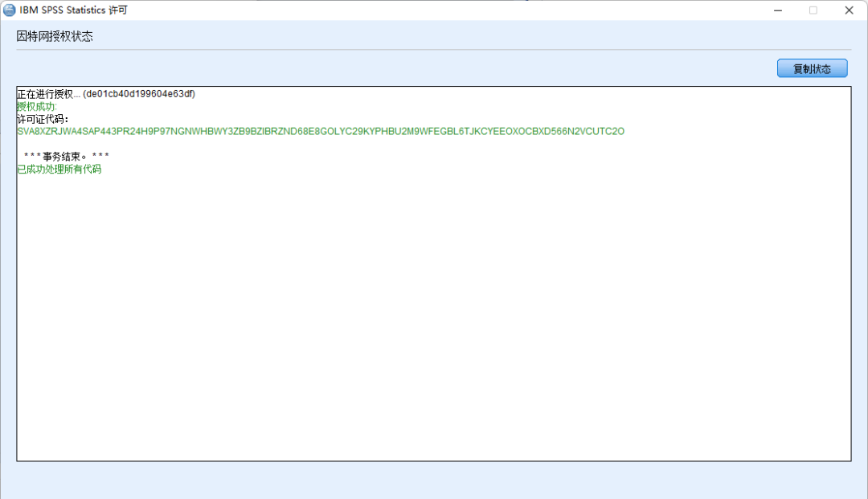Click the 许可证代码: label line
The image size is (868, 499).
tap(43, 119)
